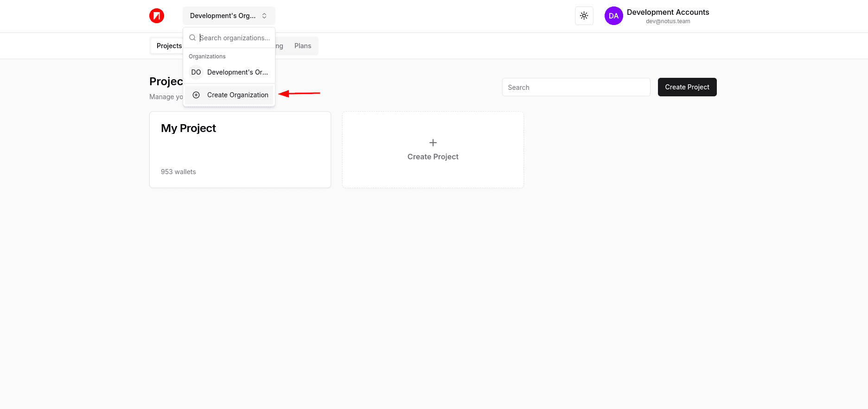
Task: Select the Projects tab
Action: (169, 46)
